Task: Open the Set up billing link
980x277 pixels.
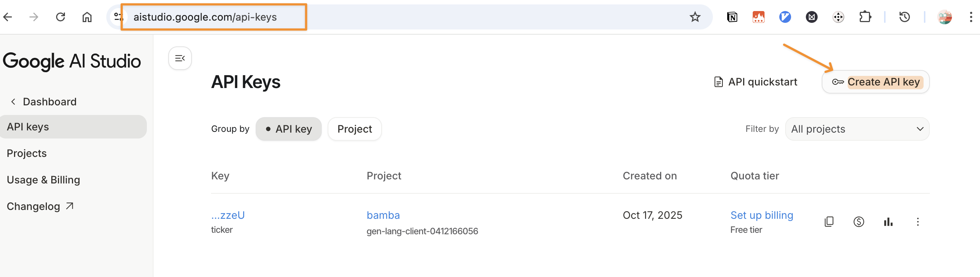Action: (x=762, y=215)
